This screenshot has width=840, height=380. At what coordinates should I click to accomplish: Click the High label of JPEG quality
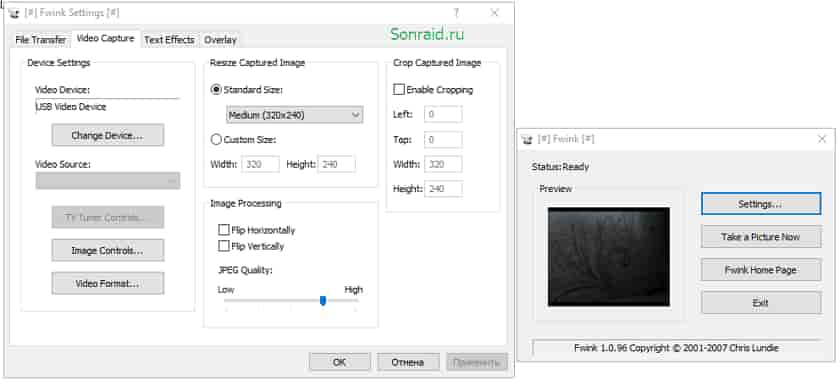pyautogui.click(x=354, y=289)
